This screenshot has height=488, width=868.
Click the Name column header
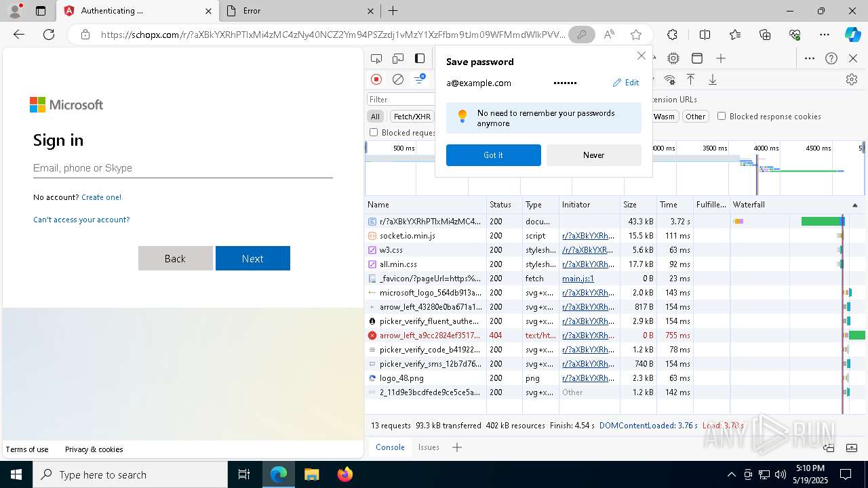point(425,205)
